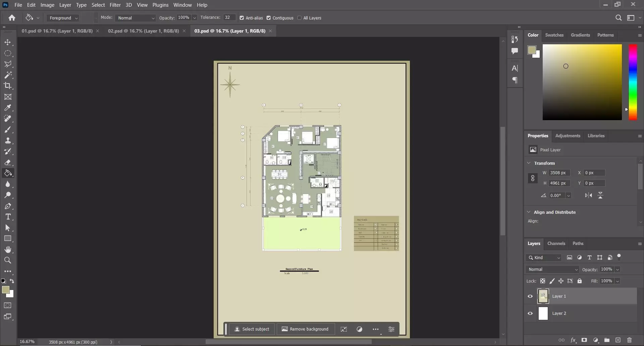The width and height of the screenshot is (644, 346).
Task: Open the Mode dropdown set to Normal
Action: pyautogui.click(x=135, y=18)
